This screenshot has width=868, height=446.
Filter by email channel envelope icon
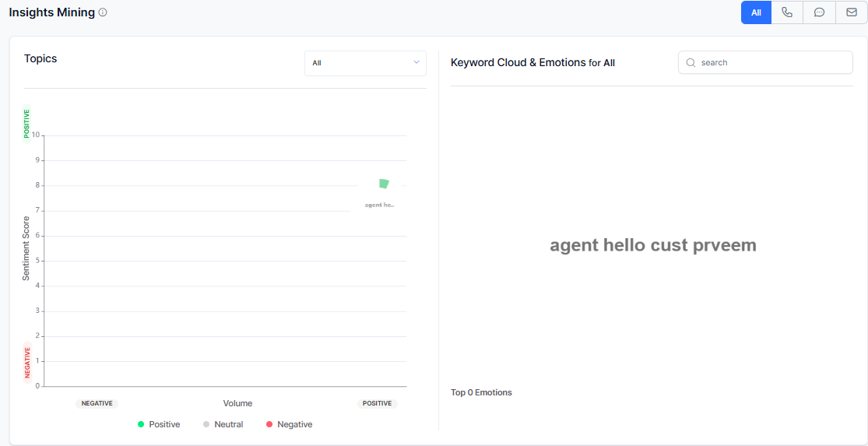(x=851, y=12)
